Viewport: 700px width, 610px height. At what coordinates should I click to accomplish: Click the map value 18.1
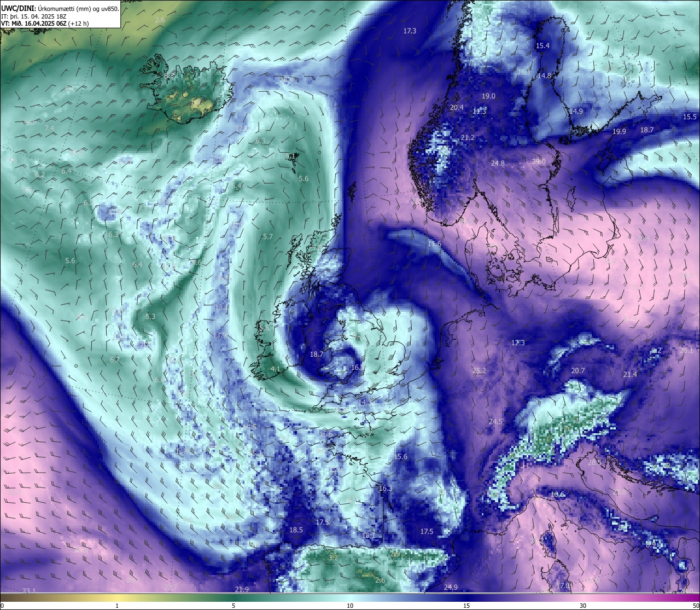coord(369,536)
